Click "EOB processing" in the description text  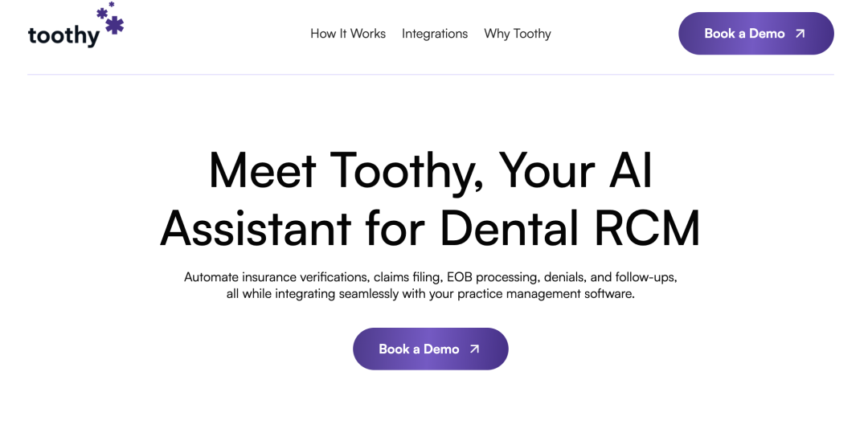(x=491, y=277)
